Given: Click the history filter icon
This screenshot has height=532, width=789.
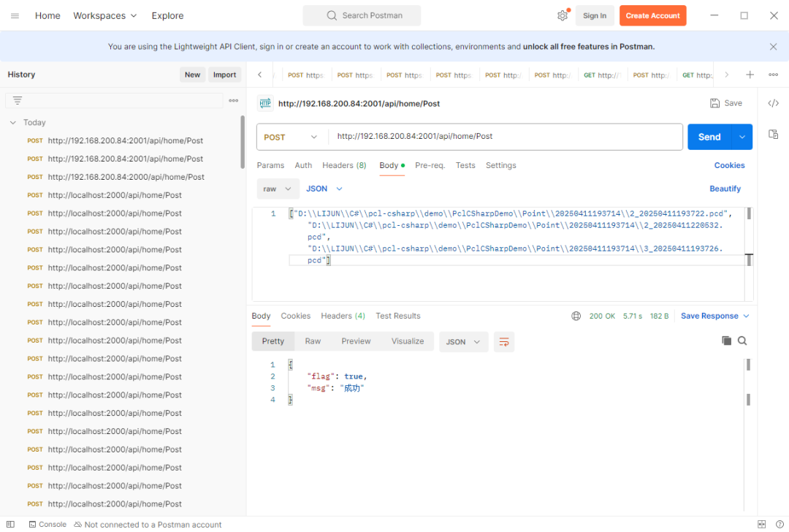Looking at the screenshot, I should tap(18, 101).
